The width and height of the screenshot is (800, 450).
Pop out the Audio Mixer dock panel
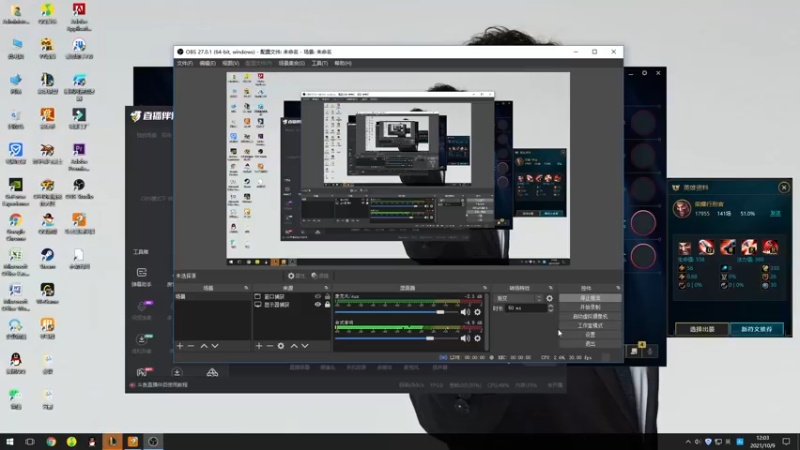point(485,288)
